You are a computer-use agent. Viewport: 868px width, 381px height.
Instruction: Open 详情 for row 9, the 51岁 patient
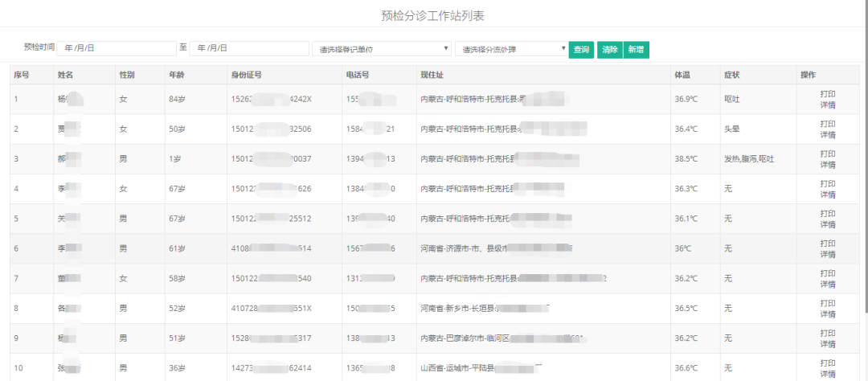828,344
